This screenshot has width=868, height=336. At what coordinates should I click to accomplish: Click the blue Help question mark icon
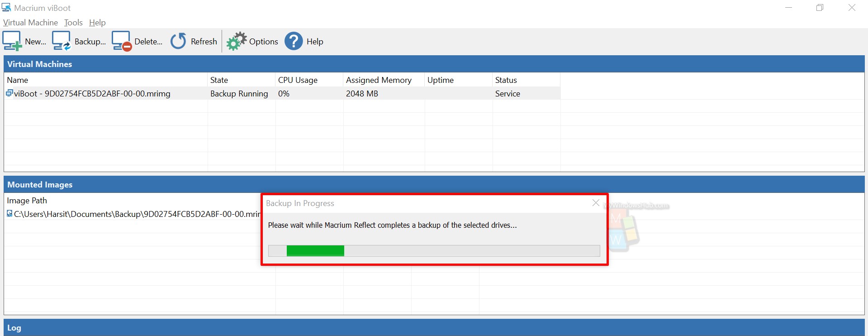pyautogui.click(x=294, y=41)
